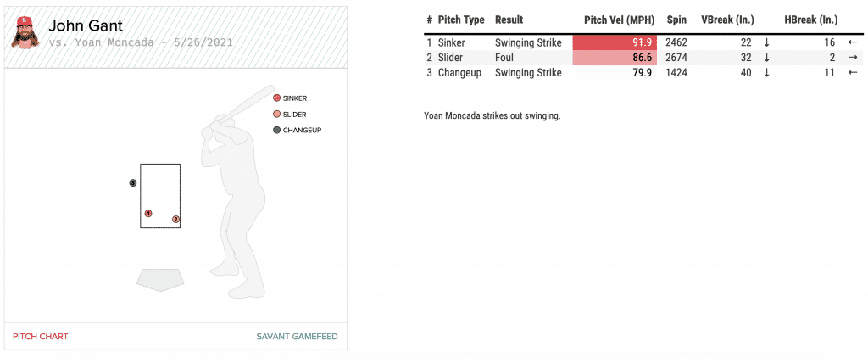868x358 pixels.
Task: Open the Savant Gamefeed link
Action: coord(297,337)
